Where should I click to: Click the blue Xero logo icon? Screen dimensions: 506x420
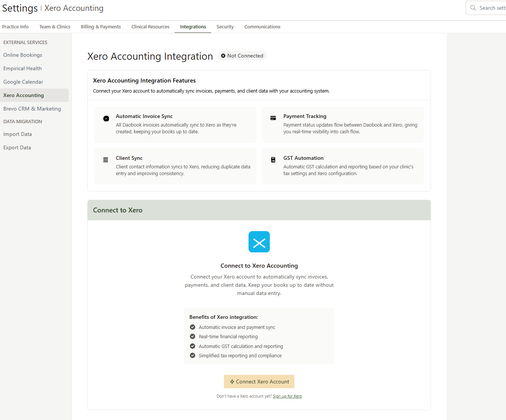(259, 242)
